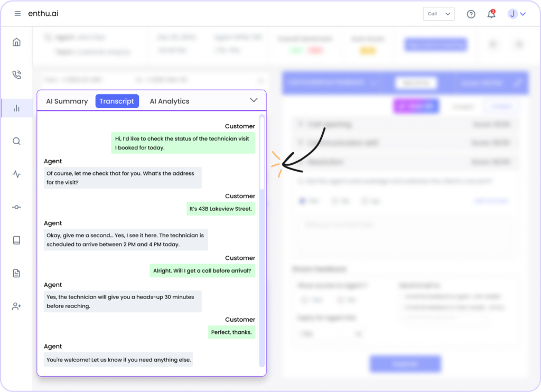Select the Calls icon in sidebar
Screen dimensions: 541x392
[16, 74]
